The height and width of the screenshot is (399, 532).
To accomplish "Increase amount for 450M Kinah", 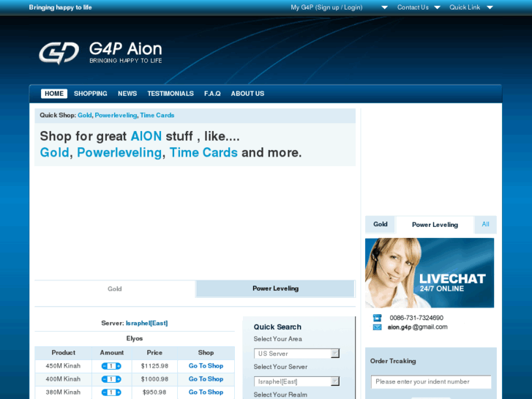I will [119, 366].
